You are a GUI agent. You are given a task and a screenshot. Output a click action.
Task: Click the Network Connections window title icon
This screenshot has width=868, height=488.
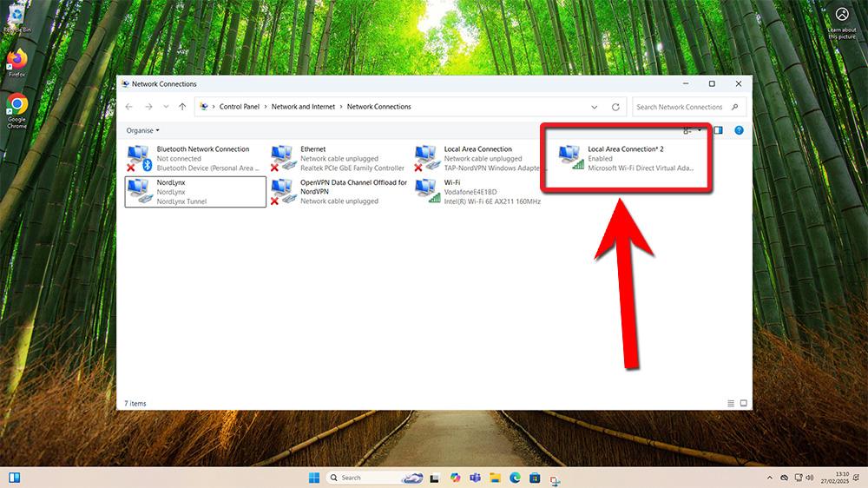[x=125, y=84]
